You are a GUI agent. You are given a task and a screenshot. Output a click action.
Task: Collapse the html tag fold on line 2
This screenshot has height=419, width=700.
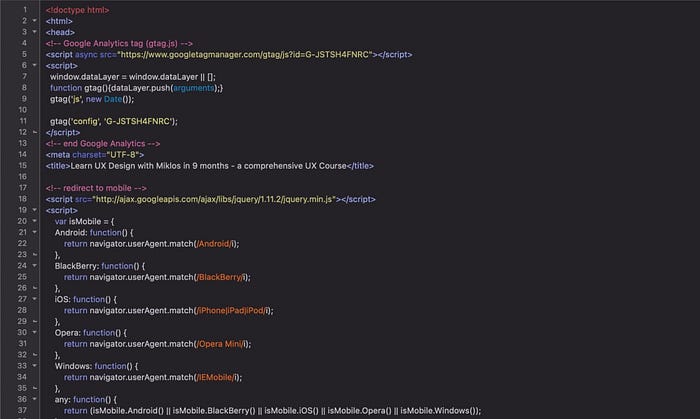coord(34,21)
